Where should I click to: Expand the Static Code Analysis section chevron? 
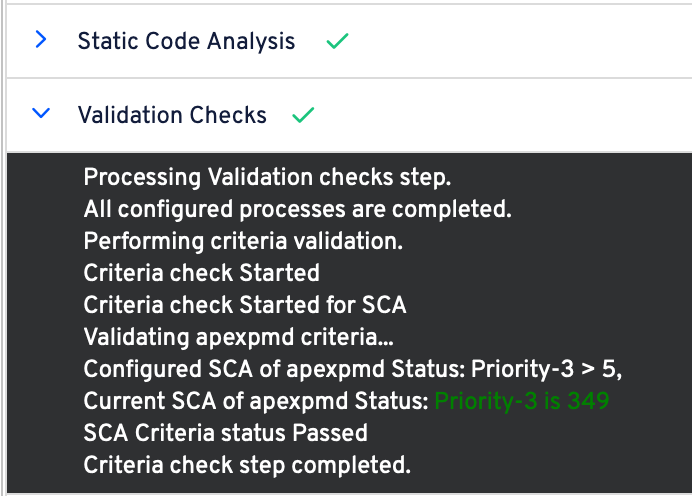(41, 41)
